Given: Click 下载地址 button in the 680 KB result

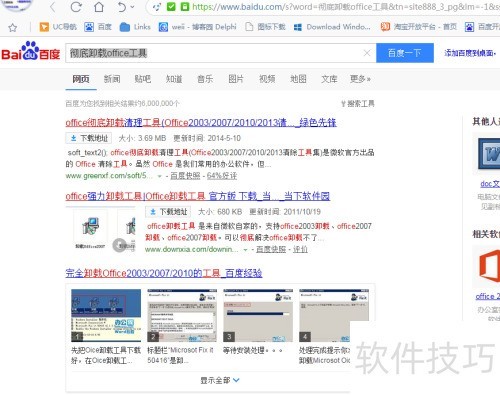Looking at the screenshot, I should (168, 212).
